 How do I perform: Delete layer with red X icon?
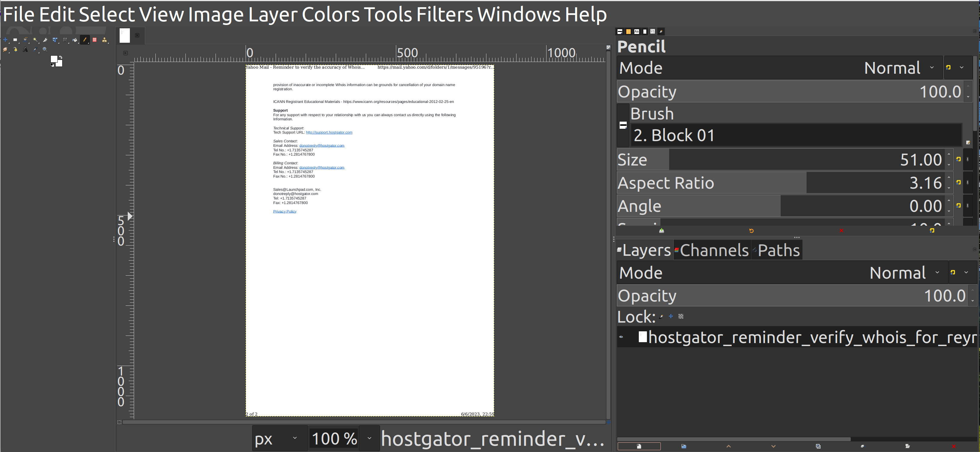(953, 446)
